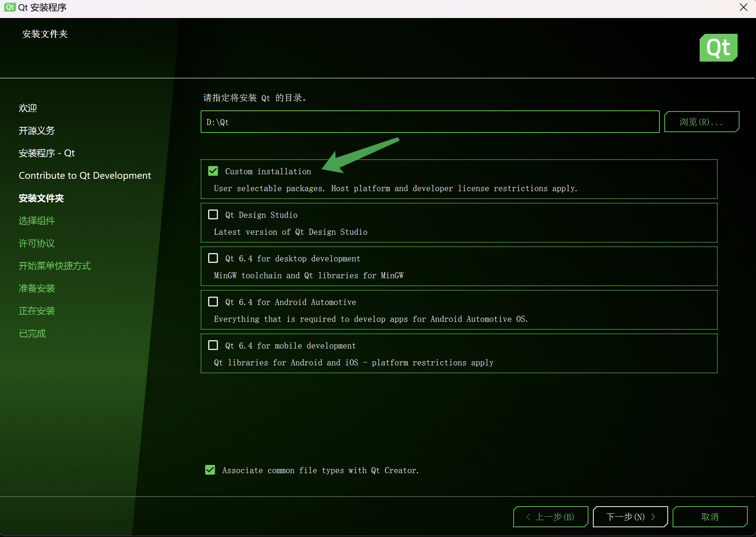Toggle Associate common file types checkbox
Screen dimensions: 756x537
210,470
